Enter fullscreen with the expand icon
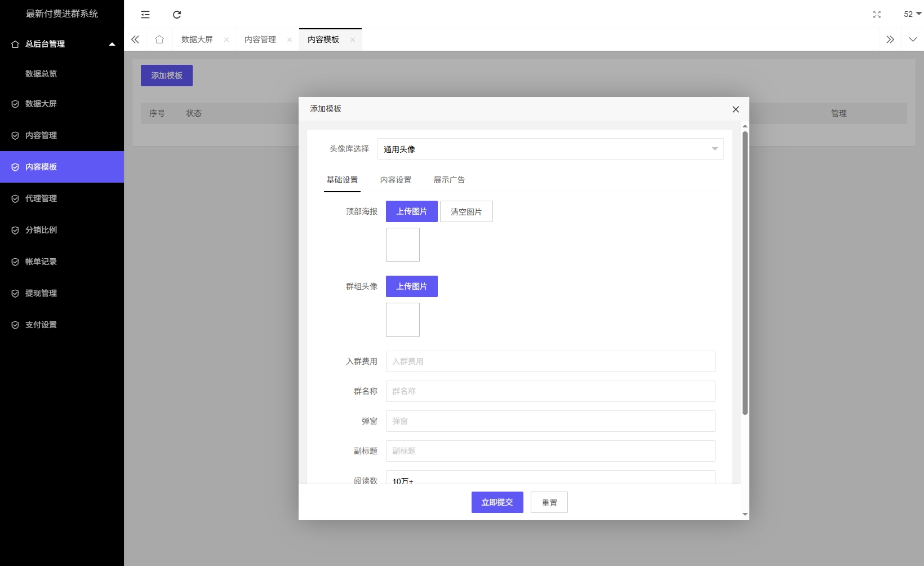This screenshot has width=924, height=566. pyautogui.click(x=877, y=15)
